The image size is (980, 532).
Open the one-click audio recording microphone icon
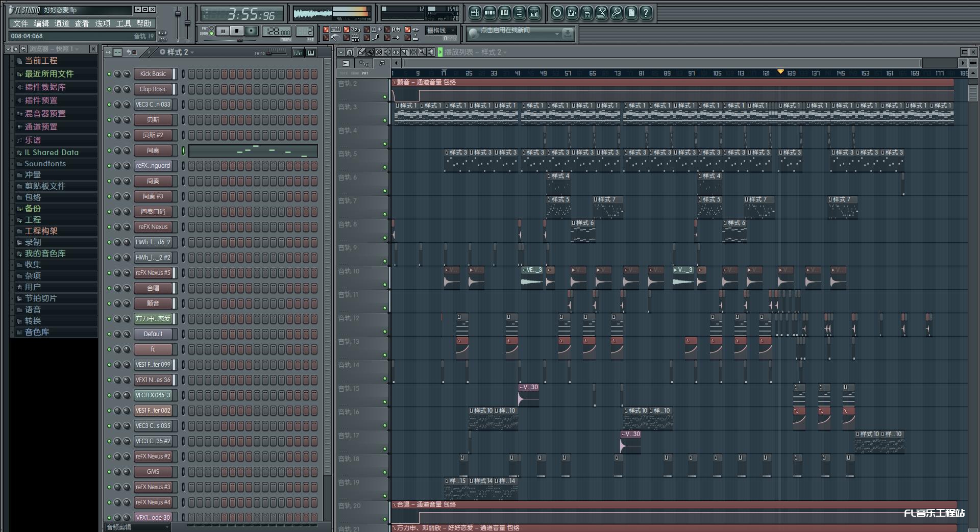[x=616, y=13]
